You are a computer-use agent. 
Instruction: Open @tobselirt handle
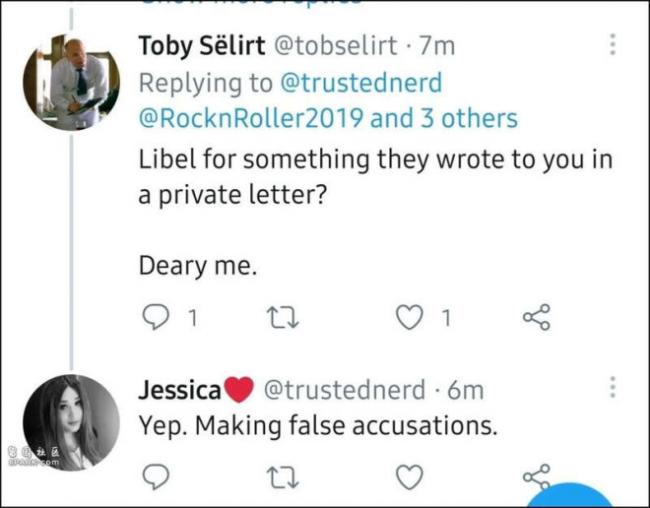(335, 45)
